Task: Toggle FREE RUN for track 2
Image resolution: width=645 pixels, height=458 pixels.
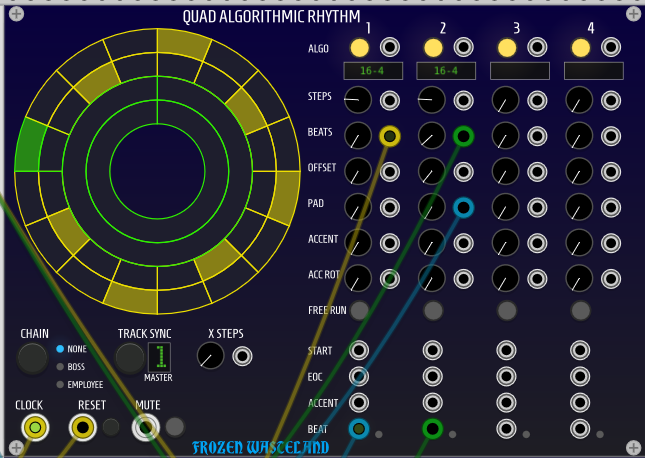Action: pos(433,310)
